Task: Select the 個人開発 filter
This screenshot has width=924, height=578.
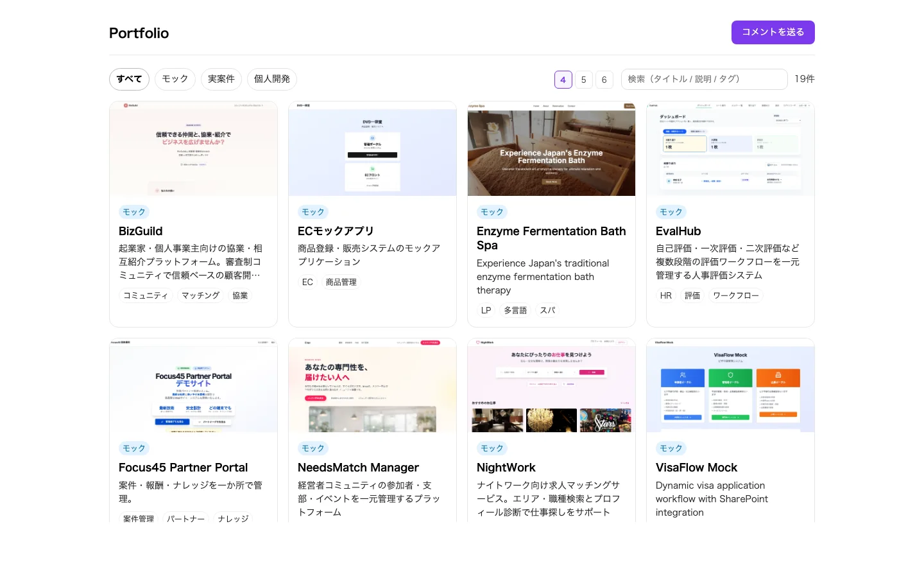Action: [271, 79]
